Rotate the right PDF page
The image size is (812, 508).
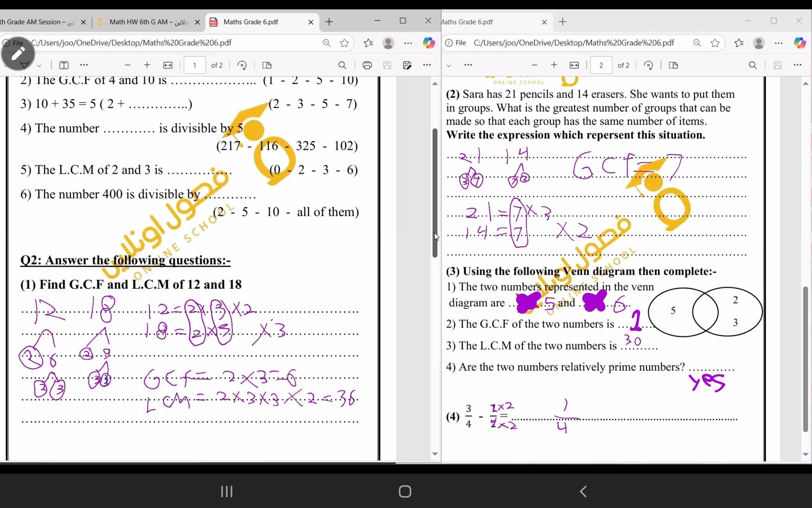[649, 65]
